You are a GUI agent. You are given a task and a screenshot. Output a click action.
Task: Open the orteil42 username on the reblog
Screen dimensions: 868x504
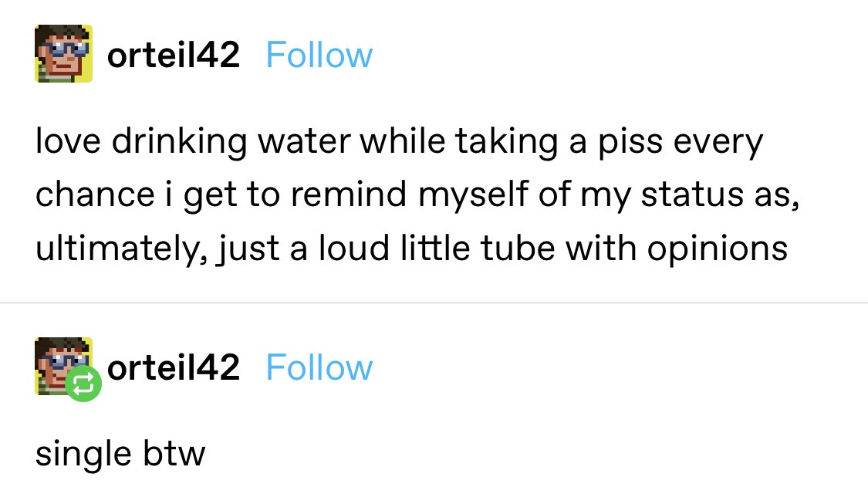(x=174, y=367)
